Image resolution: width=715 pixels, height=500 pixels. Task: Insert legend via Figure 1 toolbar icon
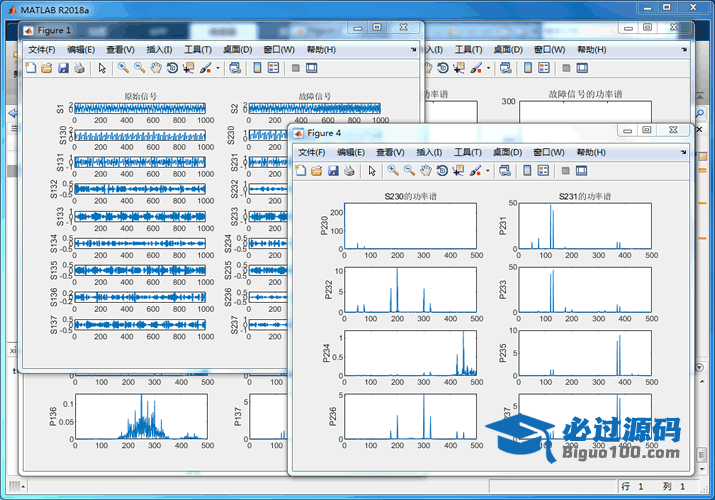275,68
